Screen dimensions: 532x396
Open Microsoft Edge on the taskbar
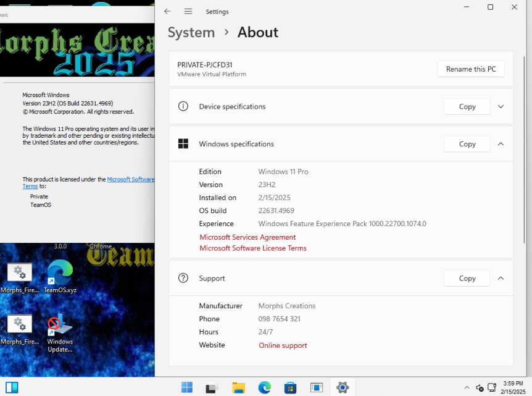click(x=264, y=387)
